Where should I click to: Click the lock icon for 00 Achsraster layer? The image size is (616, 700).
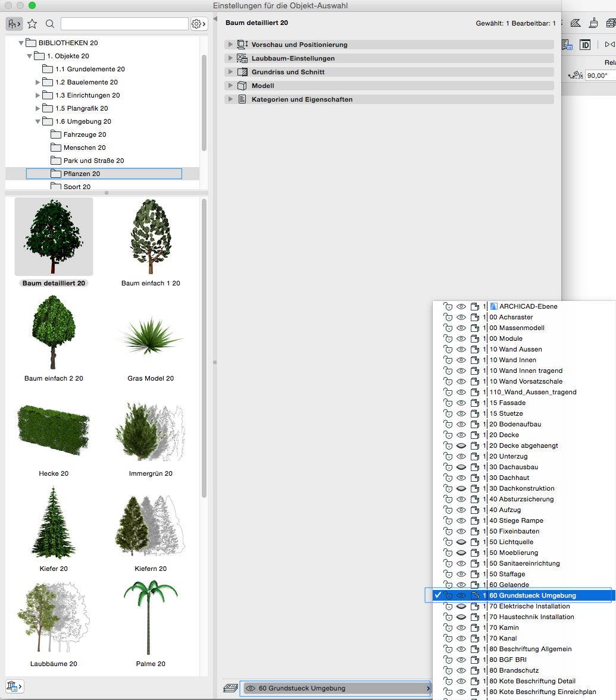pyautogui.click(x=448, y=318)
